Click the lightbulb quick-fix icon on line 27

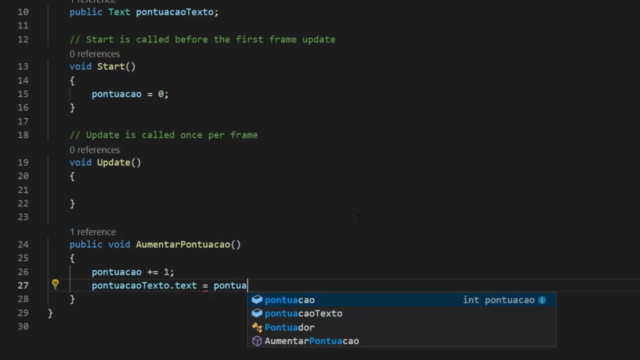[55, 284]
